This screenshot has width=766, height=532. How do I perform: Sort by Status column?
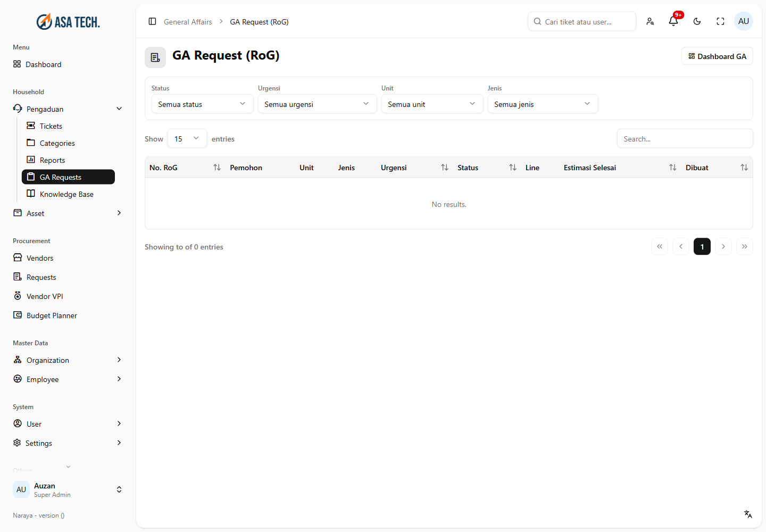coord(513,168)
